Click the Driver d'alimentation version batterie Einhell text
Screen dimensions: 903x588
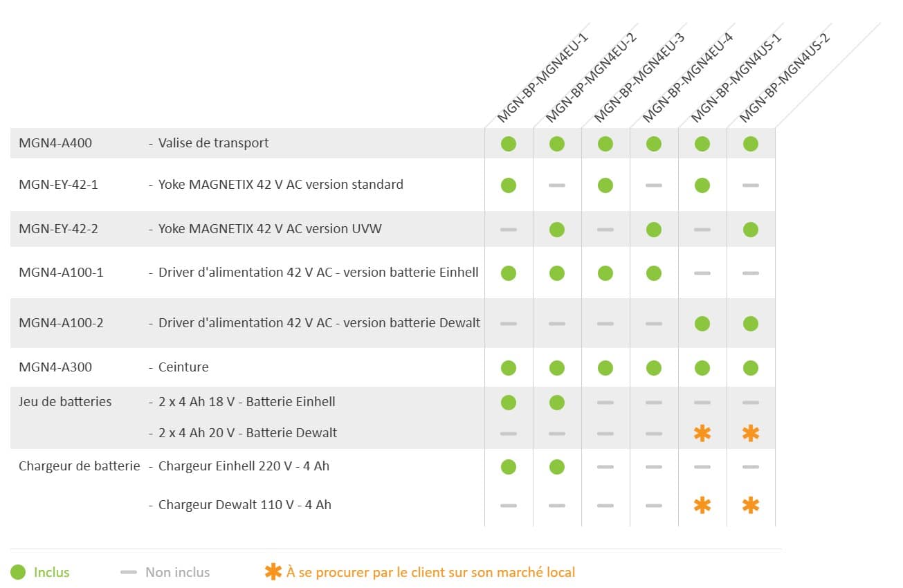tap(318, 273)
